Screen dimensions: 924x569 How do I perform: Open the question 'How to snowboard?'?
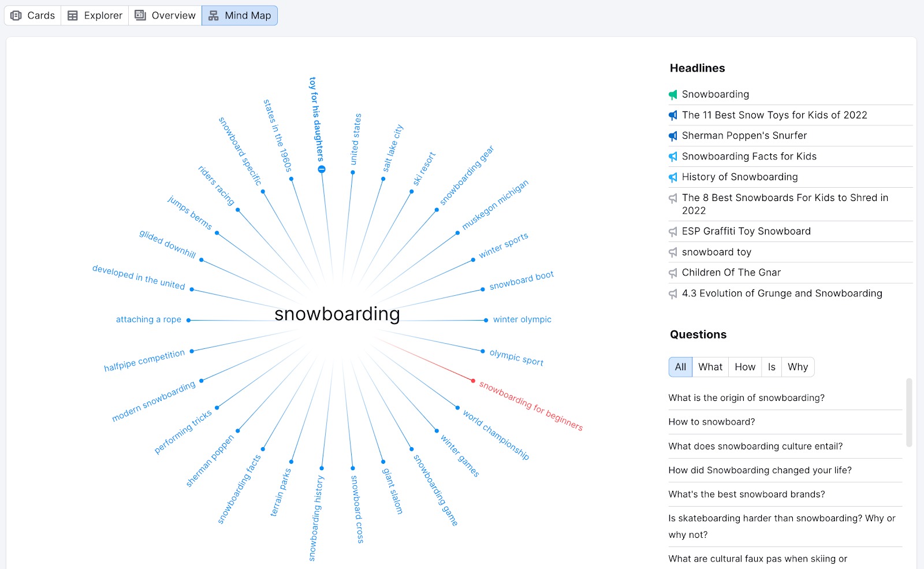point(711,422)
